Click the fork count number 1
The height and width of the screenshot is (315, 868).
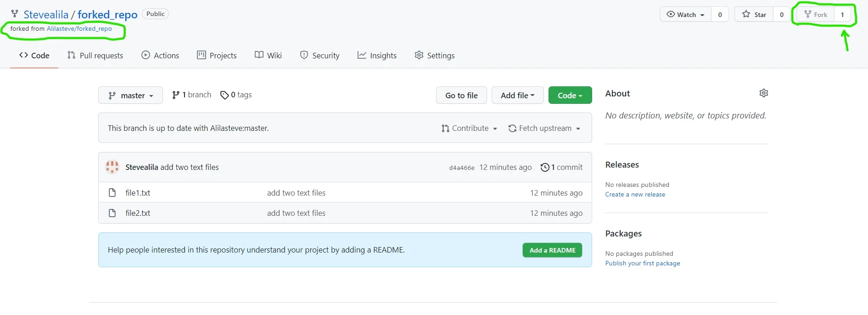[x=842, y=15]
